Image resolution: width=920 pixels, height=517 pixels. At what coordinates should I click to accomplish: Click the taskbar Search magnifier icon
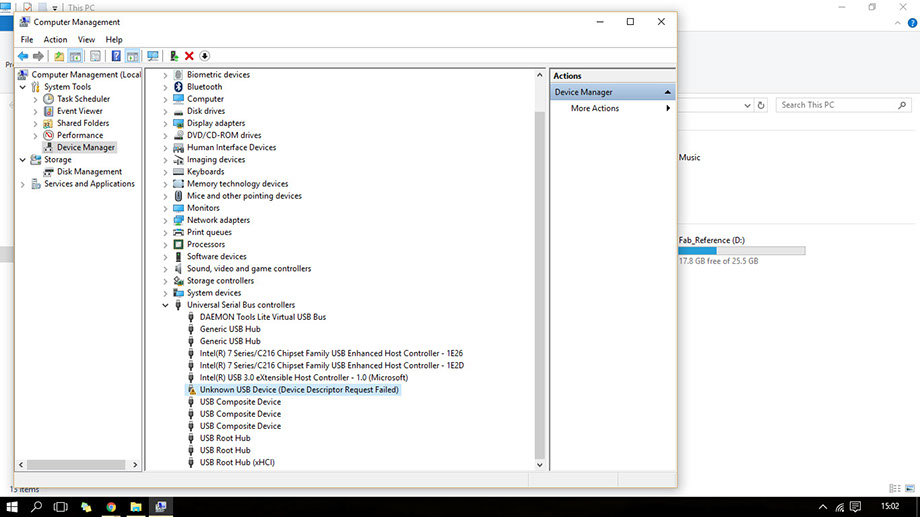coord(36,506)
